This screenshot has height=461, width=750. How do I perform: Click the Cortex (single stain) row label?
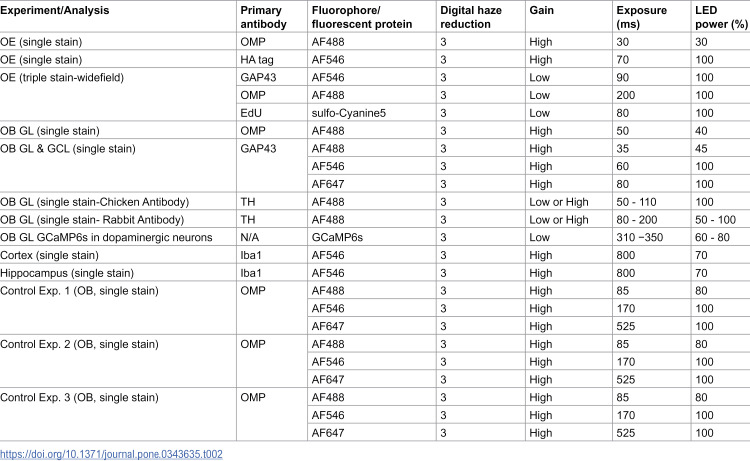pyautogui.click(x=49, y=255)
